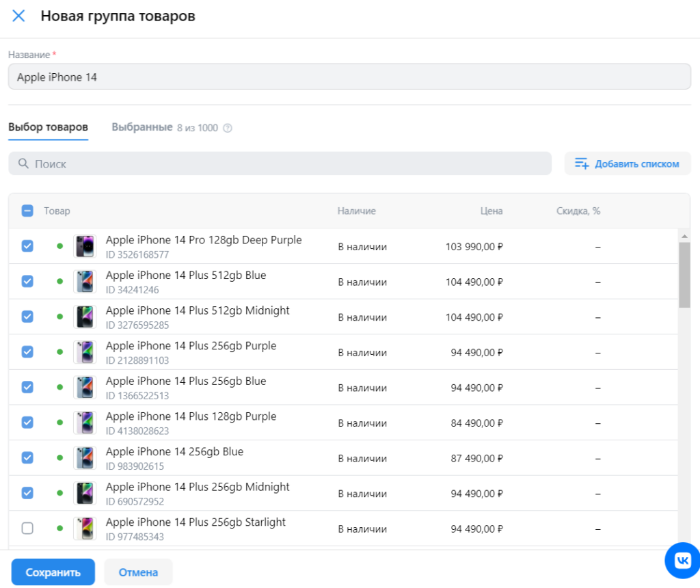Click the help icon next to 8 из 1000

[228, 128]
